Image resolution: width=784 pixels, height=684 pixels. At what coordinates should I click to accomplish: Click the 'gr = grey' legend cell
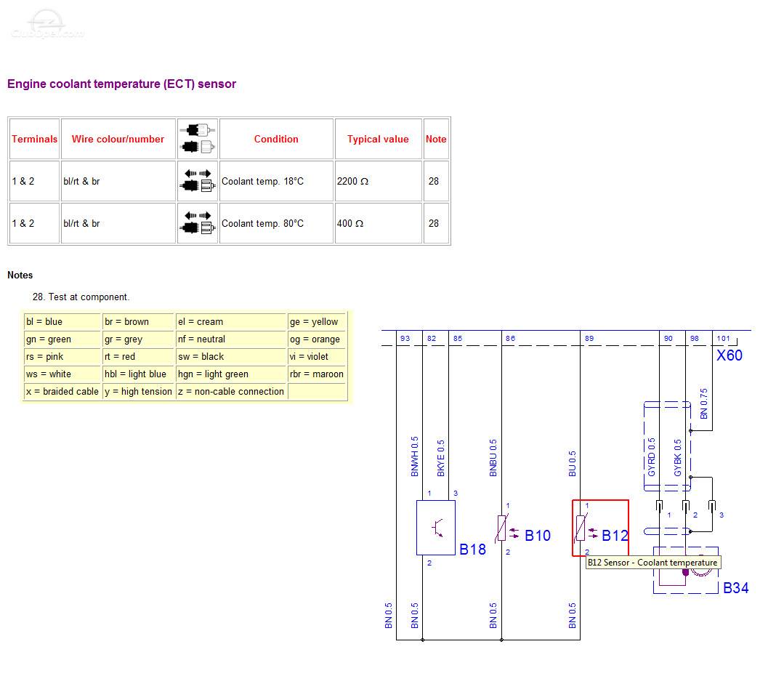139,339
